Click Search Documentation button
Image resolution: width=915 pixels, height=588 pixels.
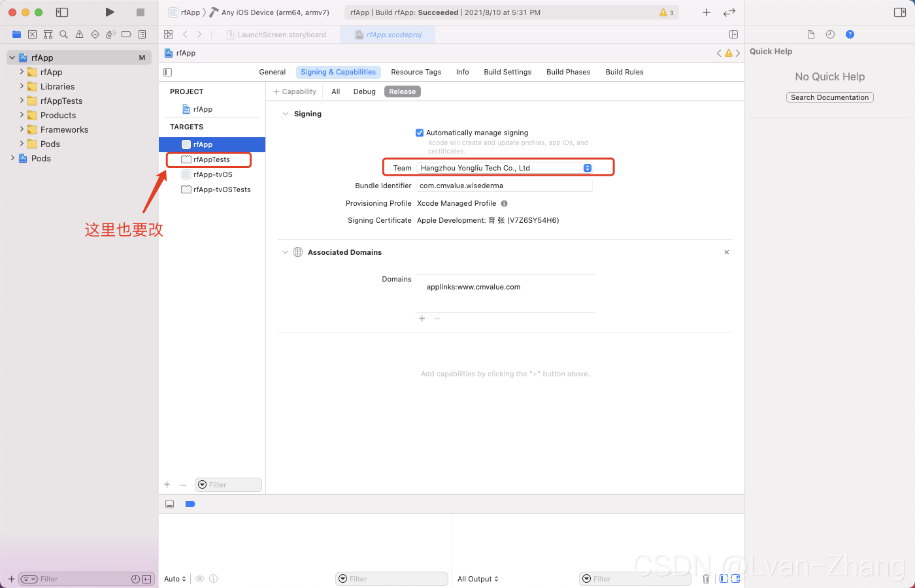click(830, 97)
